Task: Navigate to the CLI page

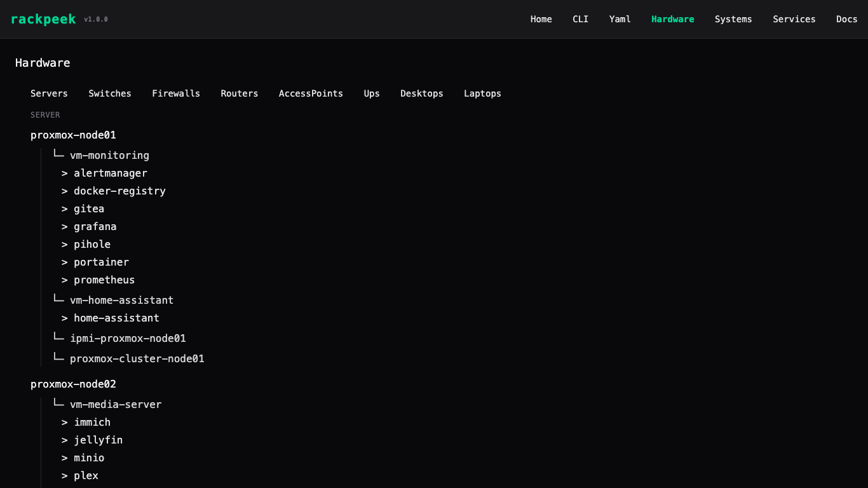Action: pyautogui.click(x=580, y=19)
